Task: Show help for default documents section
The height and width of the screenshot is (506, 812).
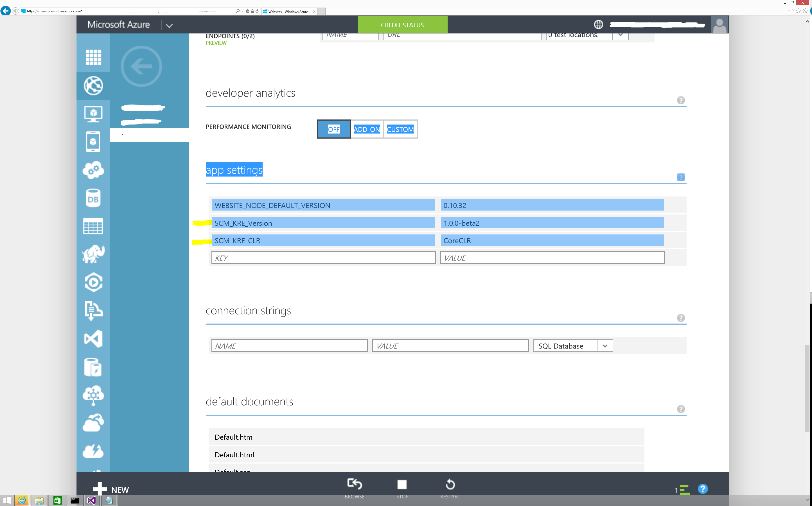Action: (681, 409)
